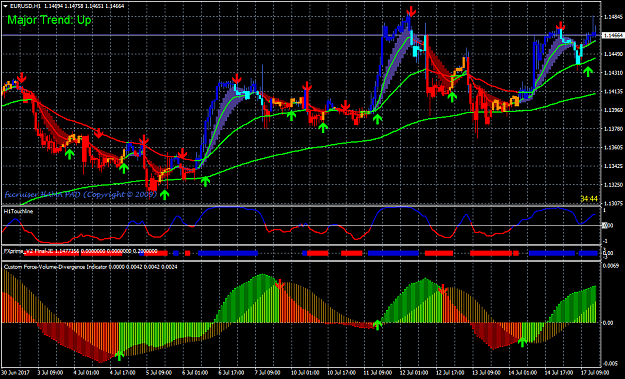Click the 1.13250 price scale label
625x379 pixels.
(x=613, y=185)
